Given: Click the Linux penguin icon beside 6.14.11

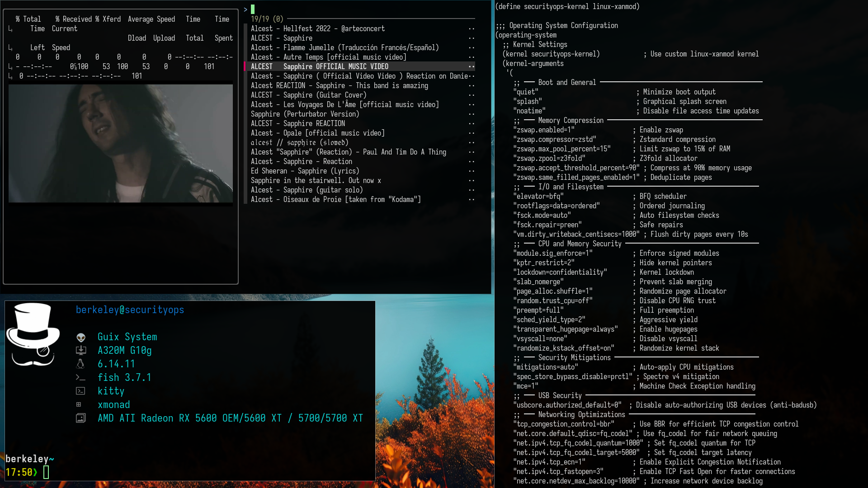Looking at the screenshot, I should (81, 364).
